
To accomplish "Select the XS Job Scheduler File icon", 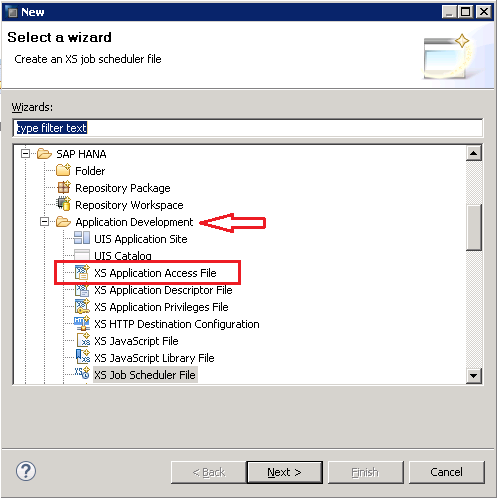I will coord(82,374).
